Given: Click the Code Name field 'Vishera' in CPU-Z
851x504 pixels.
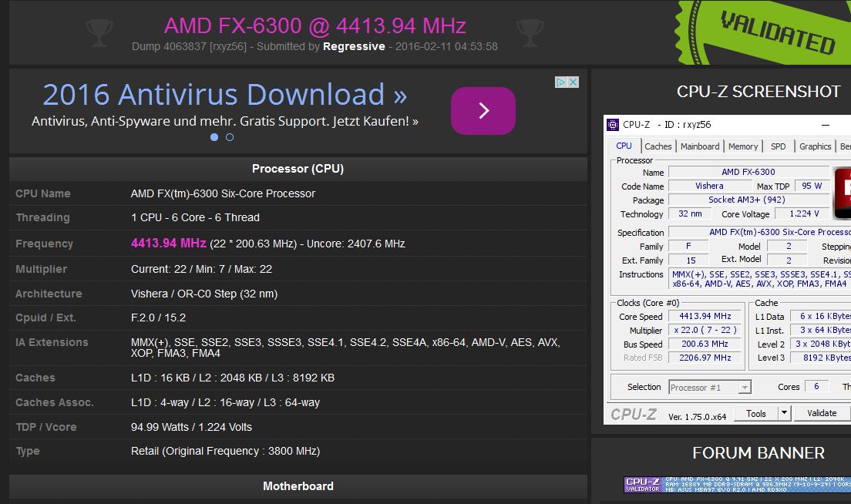Looking at the screenshot, I should click(709, 186).
